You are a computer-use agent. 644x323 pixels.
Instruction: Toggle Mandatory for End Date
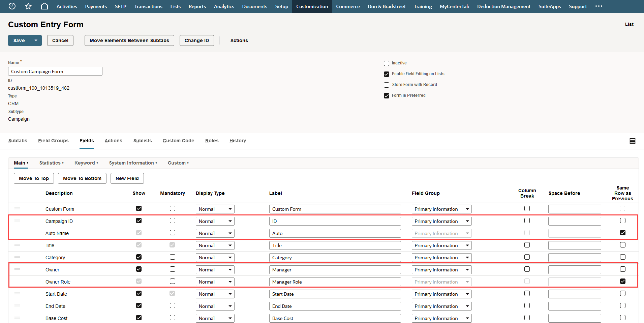[x=172, y=305]
